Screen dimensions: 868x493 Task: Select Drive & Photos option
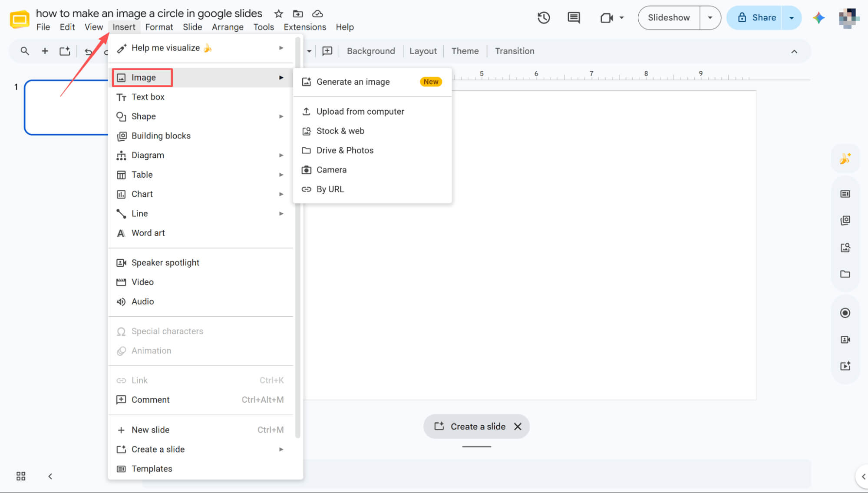pyautogui.click(x=373, y=150)
